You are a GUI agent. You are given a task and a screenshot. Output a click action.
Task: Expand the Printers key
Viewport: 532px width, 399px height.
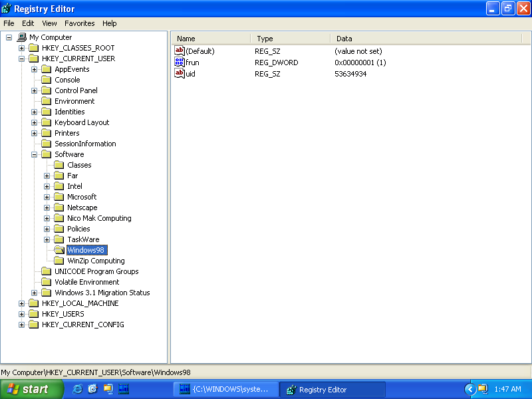35,134
